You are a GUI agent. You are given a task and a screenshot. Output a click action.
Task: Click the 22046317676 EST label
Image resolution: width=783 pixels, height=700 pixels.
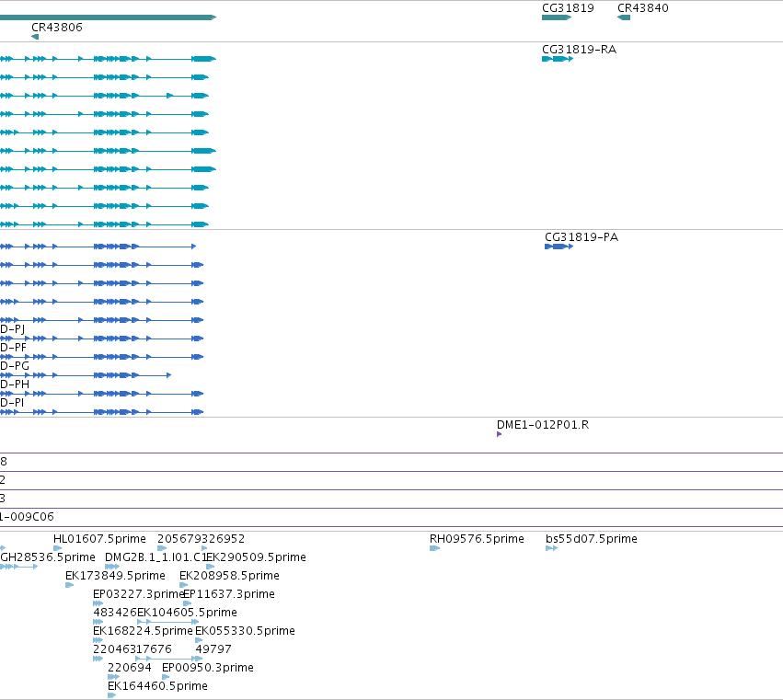coord(132,649)
